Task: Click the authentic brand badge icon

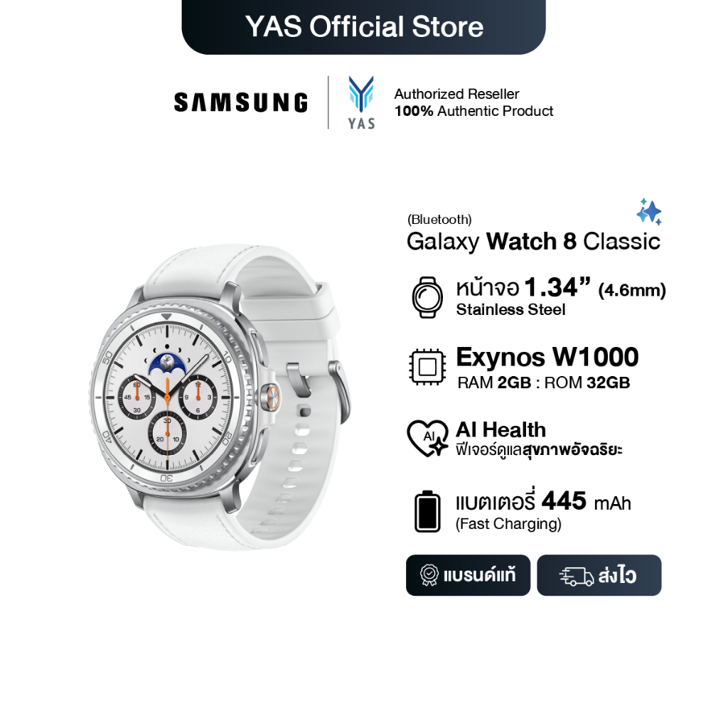Action: pos(429,575)
